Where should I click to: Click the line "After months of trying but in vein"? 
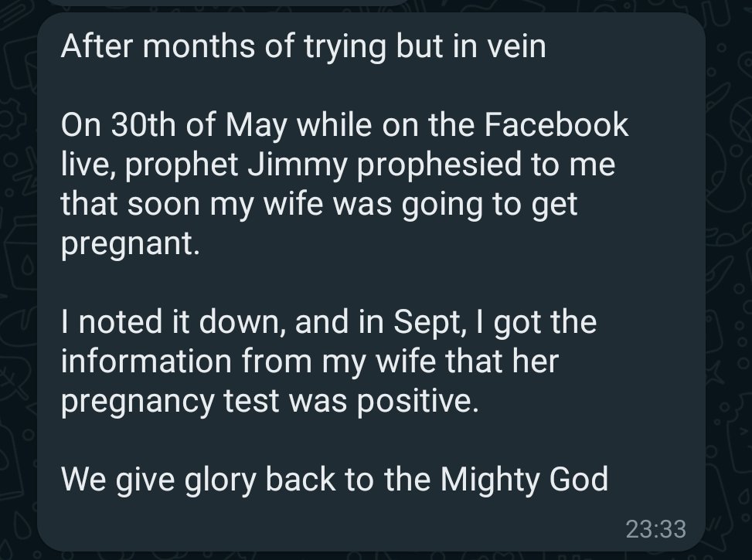303,46
